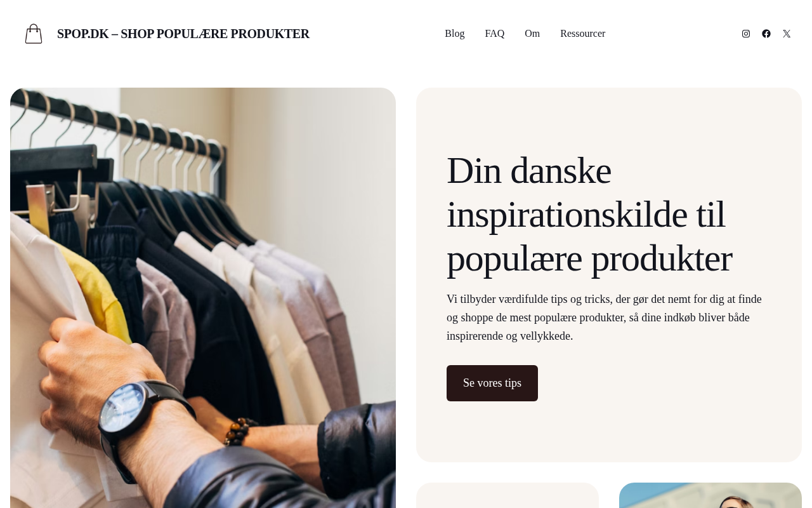Open the Instagram social icon

[746, 34]
